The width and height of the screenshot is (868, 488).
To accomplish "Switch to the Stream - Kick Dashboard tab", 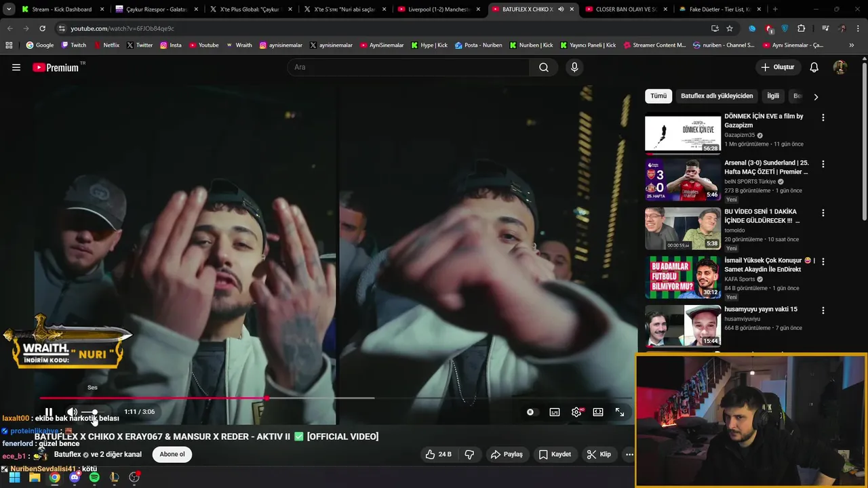I will [x=61, y=9].
